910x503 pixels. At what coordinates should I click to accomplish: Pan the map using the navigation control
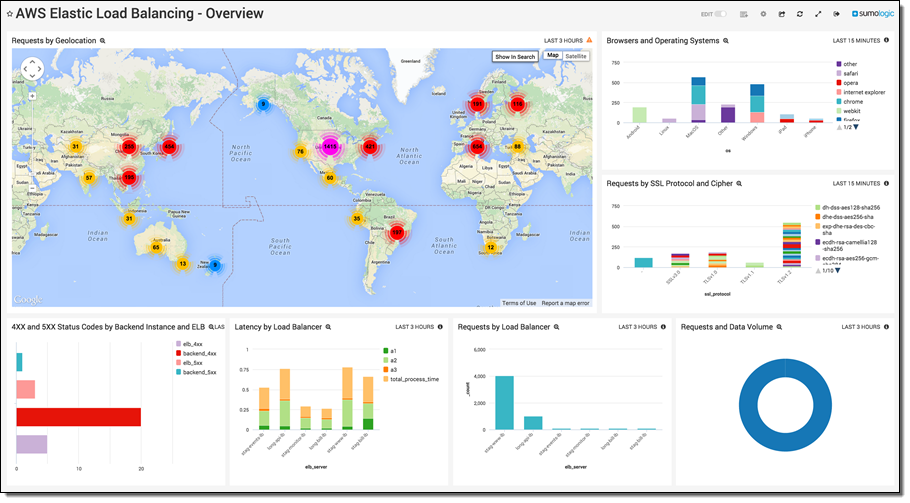(31, 68)
